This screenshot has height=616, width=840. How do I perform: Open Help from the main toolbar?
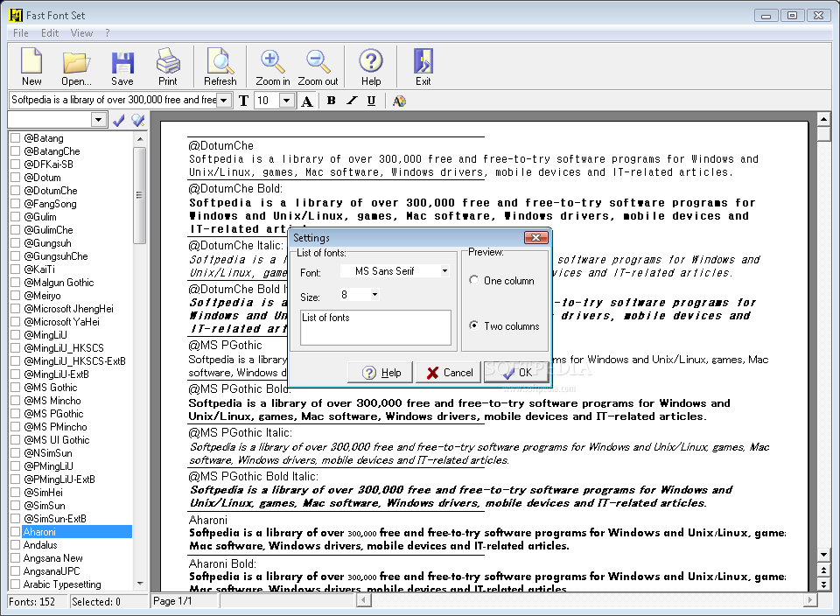pos(371,66)
